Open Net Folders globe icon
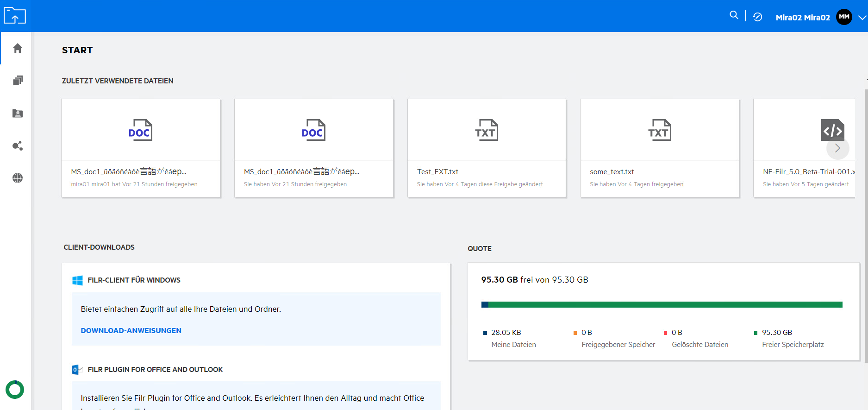868x410 pixels. [18, 178]
